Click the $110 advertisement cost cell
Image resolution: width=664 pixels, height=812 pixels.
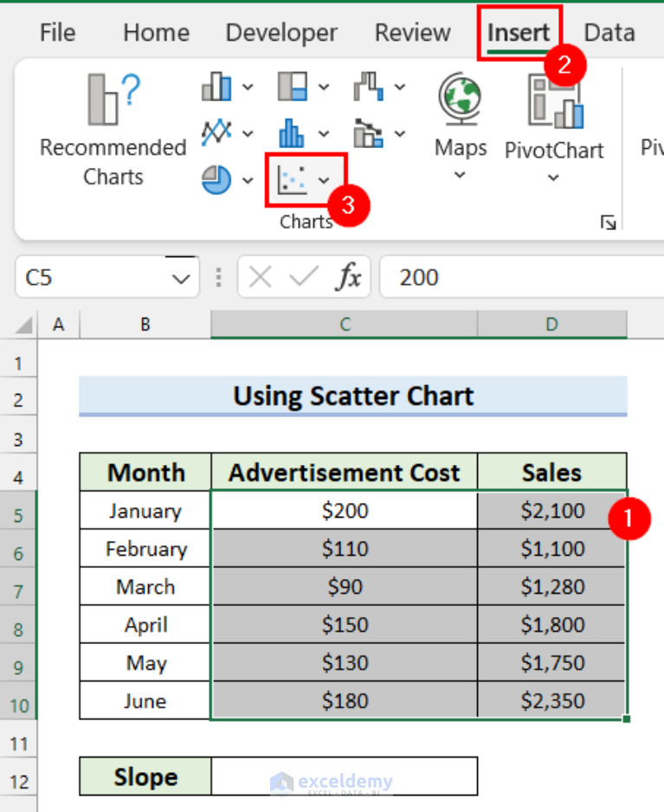click(345, 549)
